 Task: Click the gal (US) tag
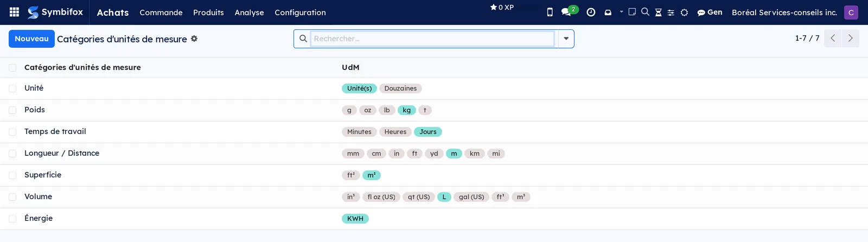pyautogui.click(x=471, y=197)
